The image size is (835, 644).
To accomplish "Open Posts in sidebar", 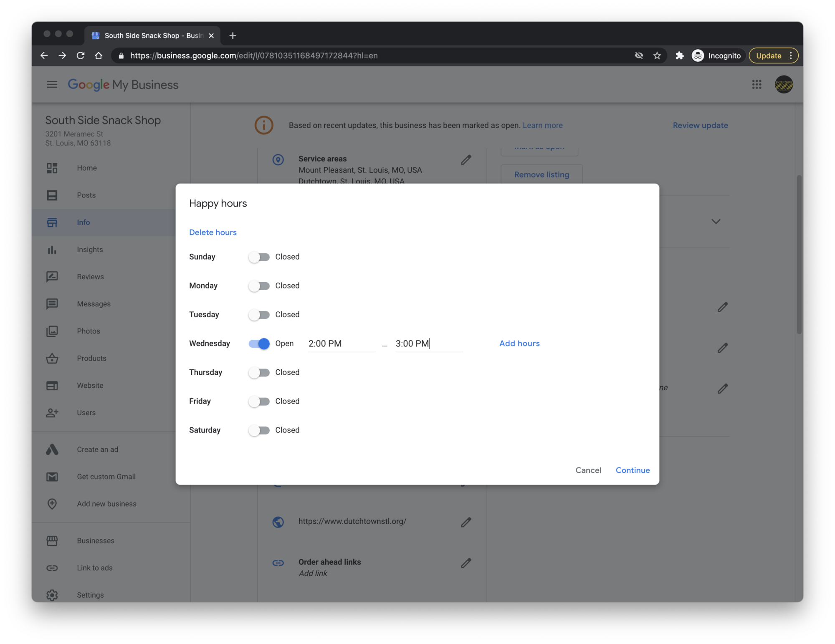I will pos(86,195).
